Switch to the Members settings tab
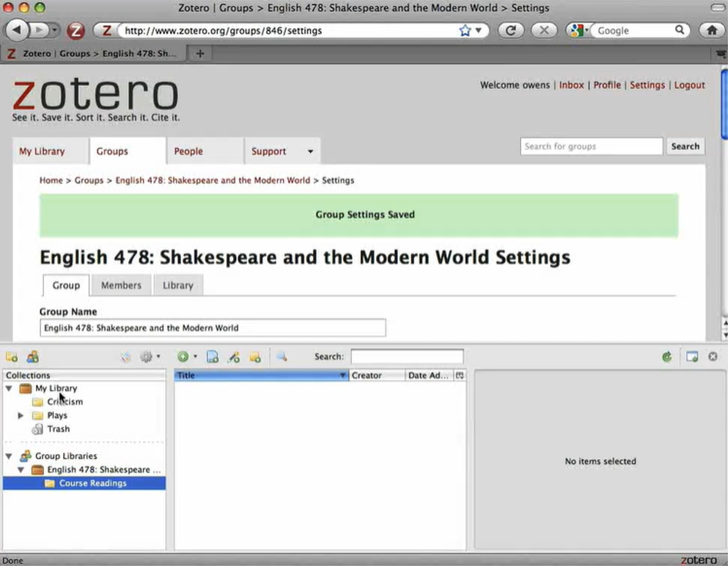The height and width of the screenshot is (566, 728). (121, 285)
